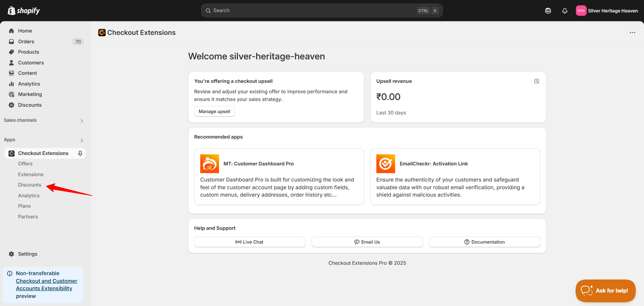Open the Sidekick assistant icon in top bar

tap(548, 11)
